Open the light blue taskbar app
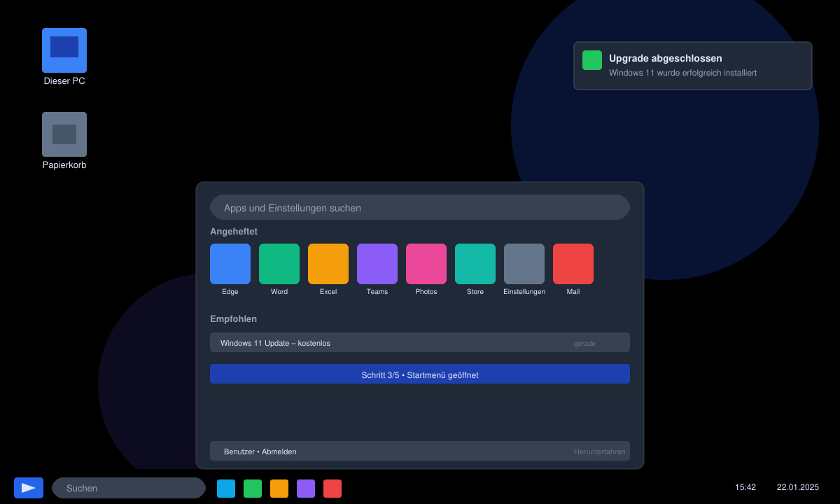Viewport: 840px width, 504px height. 226,489
